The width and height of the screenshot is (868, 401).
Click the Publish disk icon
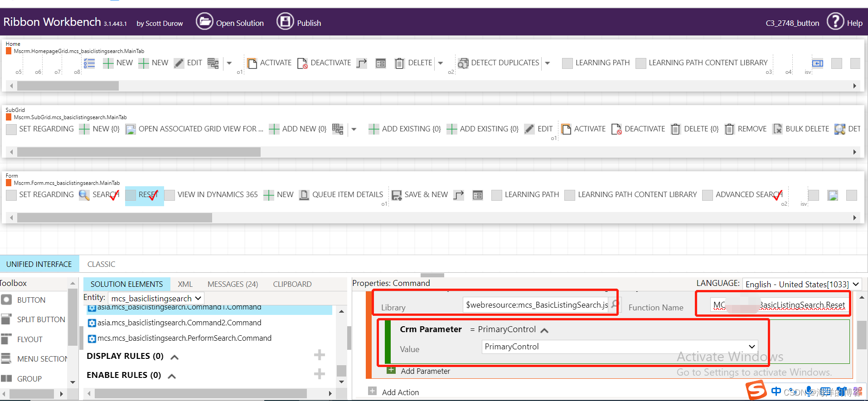[285, 21]
